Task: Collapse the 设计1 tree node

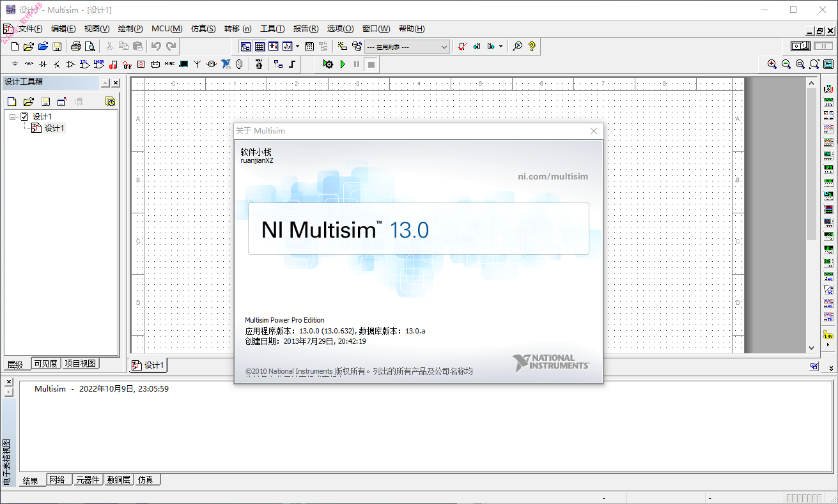Action: pos(13,116)
